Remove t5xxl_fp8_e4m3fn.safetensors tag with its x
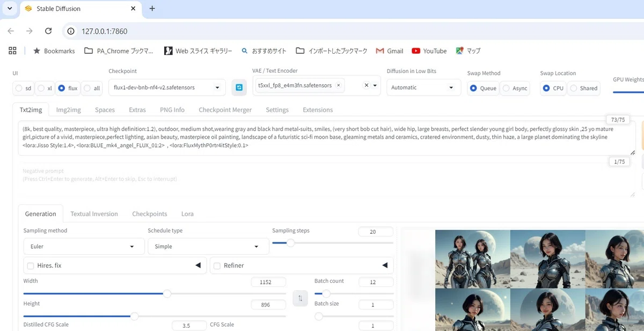 338,85
